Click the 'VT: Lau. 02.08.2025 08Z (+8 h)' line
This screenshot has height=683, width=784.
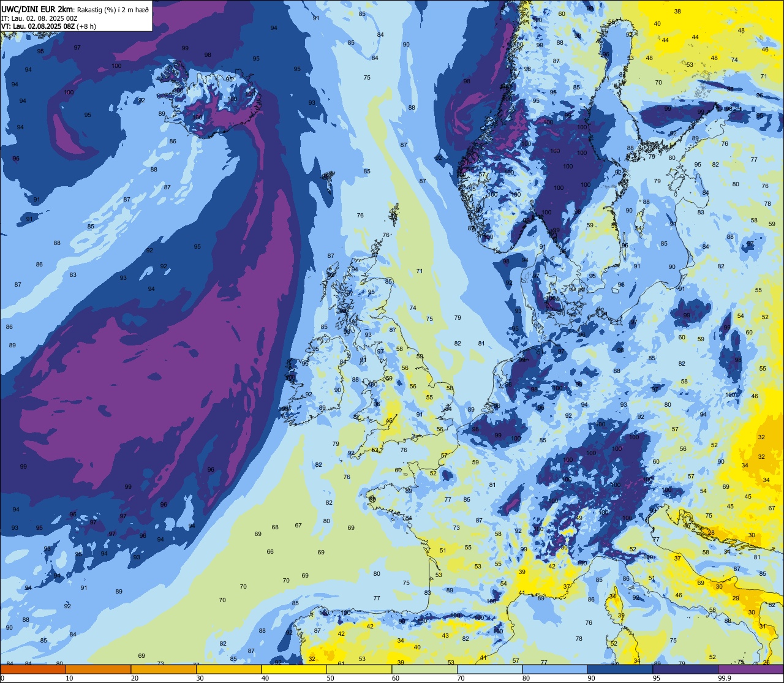tap(48, 26)
